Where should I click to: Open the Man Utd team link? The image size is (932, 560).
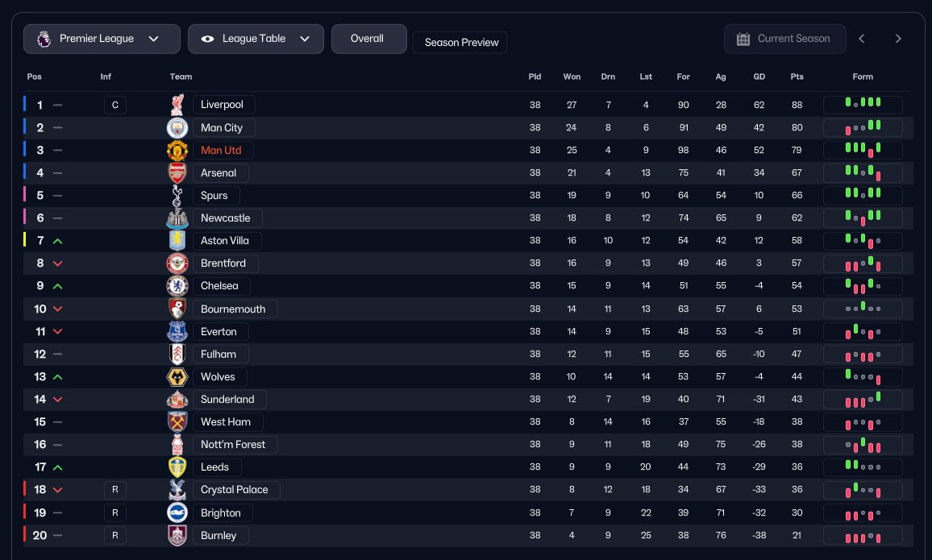tap(221, 150)
